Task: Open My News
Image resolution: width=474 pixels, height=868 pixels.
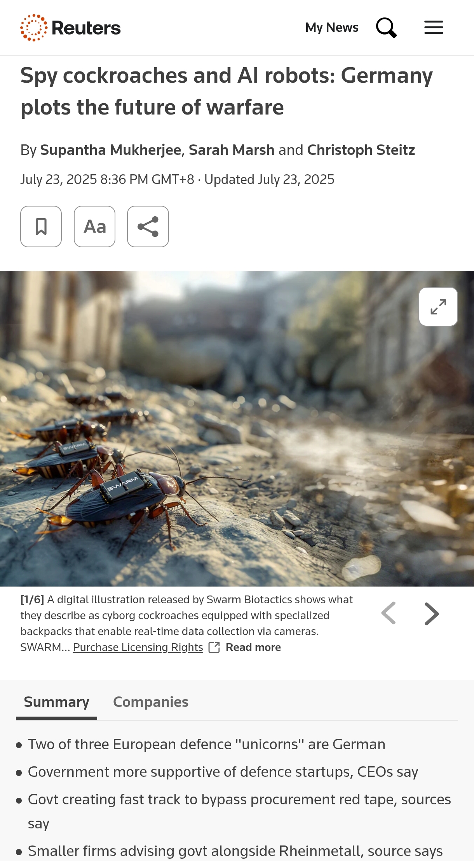Action: (x=332, y=28)
